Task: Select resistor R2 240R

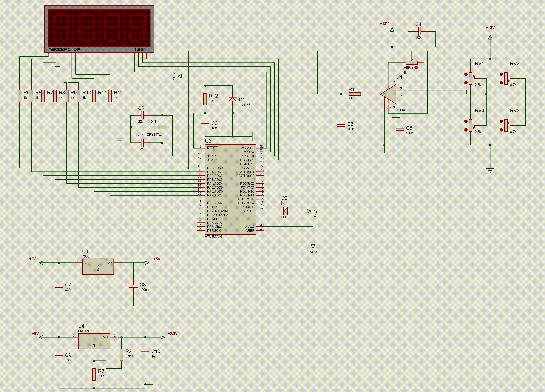Action: click(122, 355)
